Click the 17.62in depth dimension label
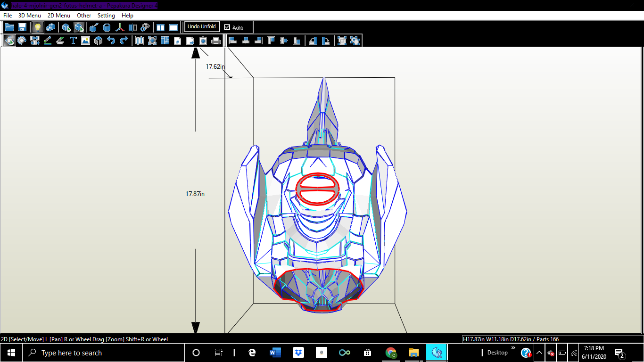The image size is (644, 362). (215, 66)
